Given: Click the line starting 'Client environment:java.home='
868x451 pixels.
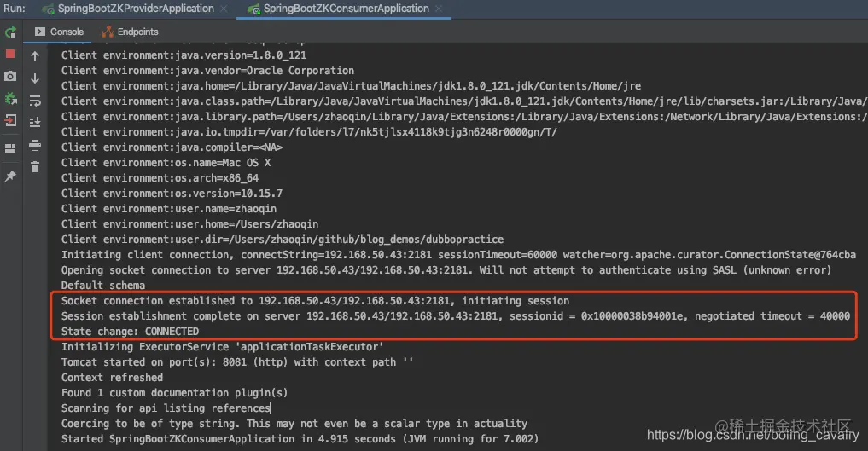Looking at the screenshot, I should [x=351, y=86].
